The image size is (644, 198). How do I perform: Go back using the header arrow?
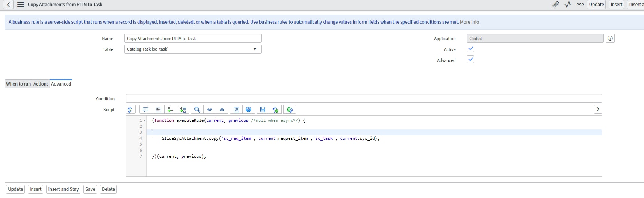tap(8, 4)
